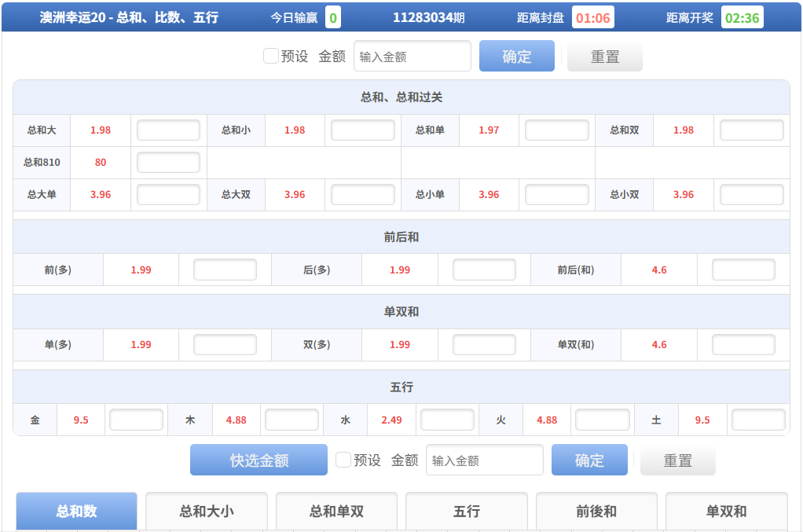Click the 总和810 bet amount field
The height and width of the screenshot is (532, 803).
[168, 163]
